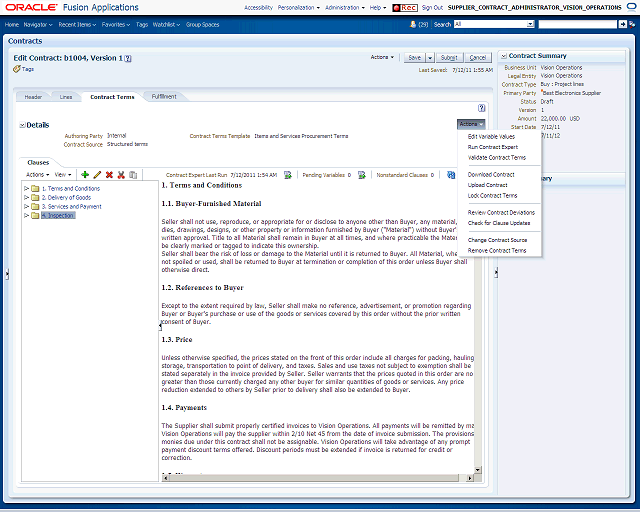
Task: Choose Run Contract Expert menu item
Action: (x=493, y=147)
